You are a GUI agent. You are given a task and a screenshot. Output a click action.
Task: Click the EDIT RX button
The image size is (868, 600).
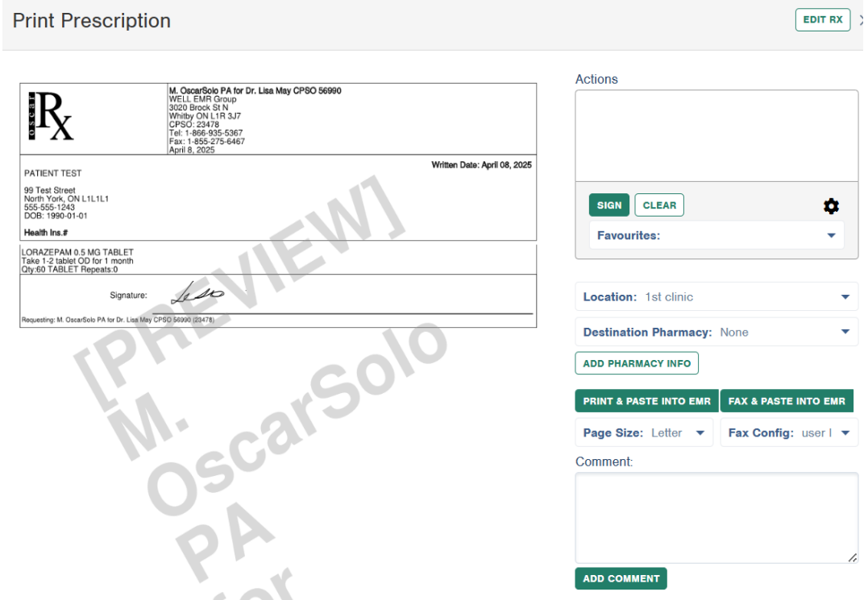tap(822, 20)
